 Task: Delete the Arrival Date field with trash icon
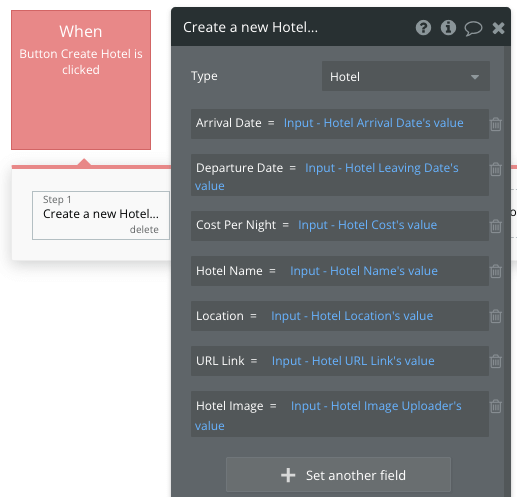coord(496,124)
